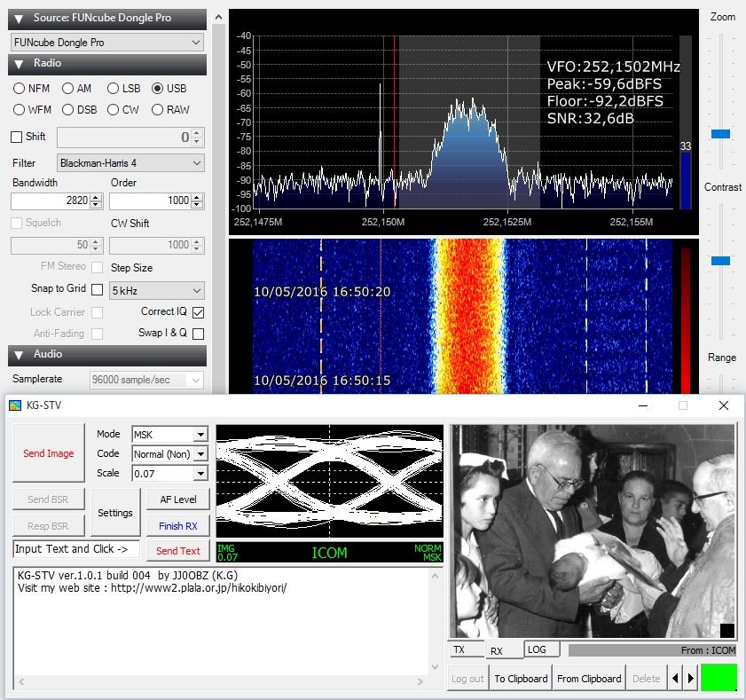Collapse the Source: FUNcube Dongle Pro panel
746x700 pixels.
19,18
